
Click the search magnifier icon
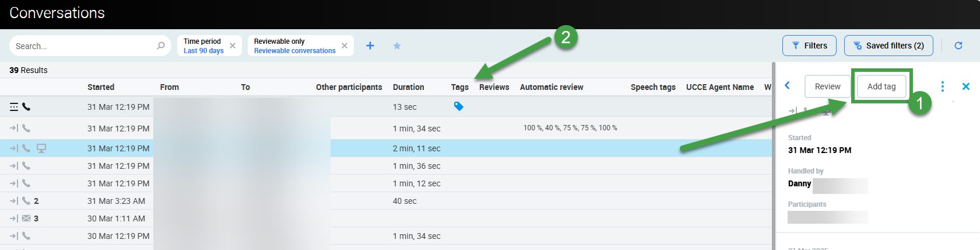(161, 46)
